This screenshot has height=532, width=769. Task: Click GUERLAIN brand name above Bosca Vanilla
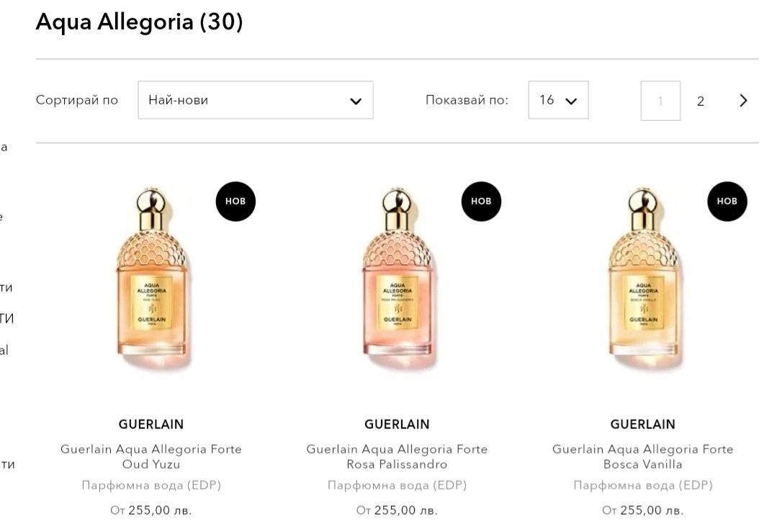643,424
